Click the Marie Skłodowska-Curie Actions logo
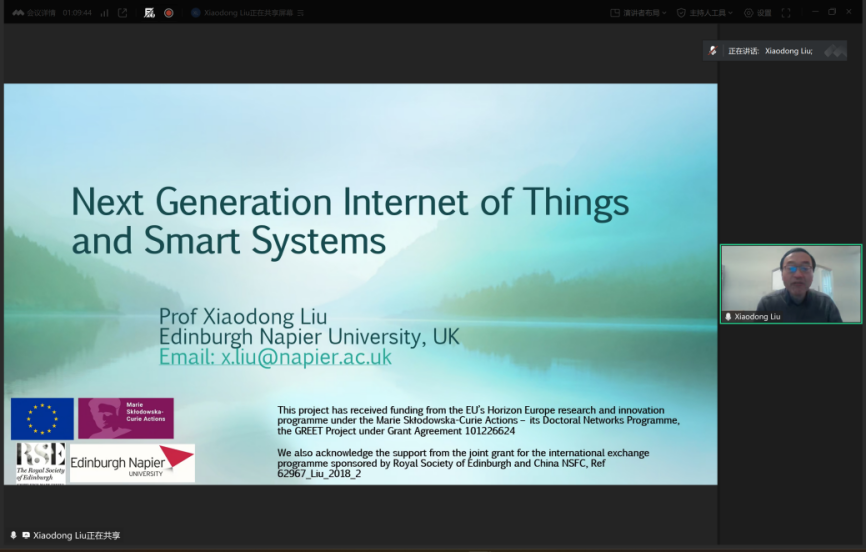This screenshot has height=552, width=866. pyautogui.click(x=125, y=418)
